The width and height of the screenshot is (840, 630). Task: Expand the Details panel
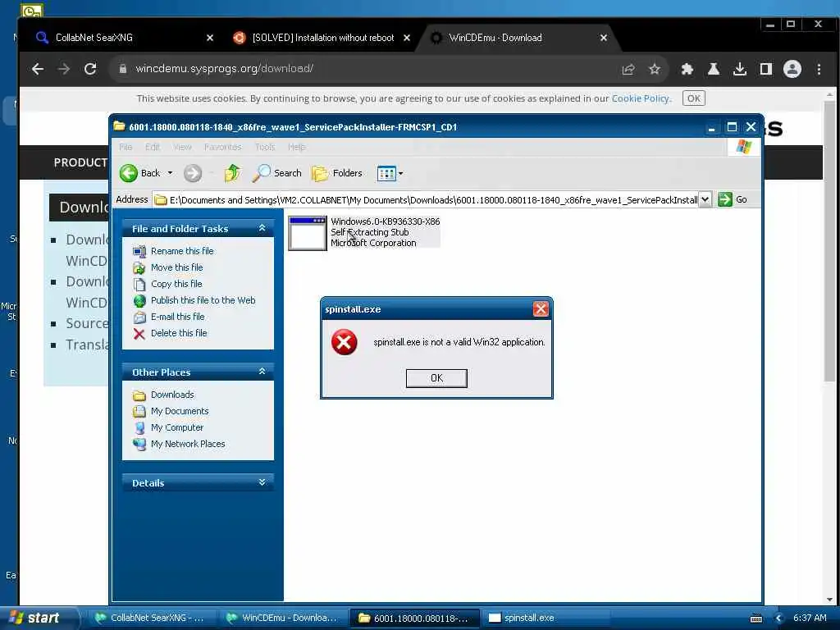pos(262,482)
